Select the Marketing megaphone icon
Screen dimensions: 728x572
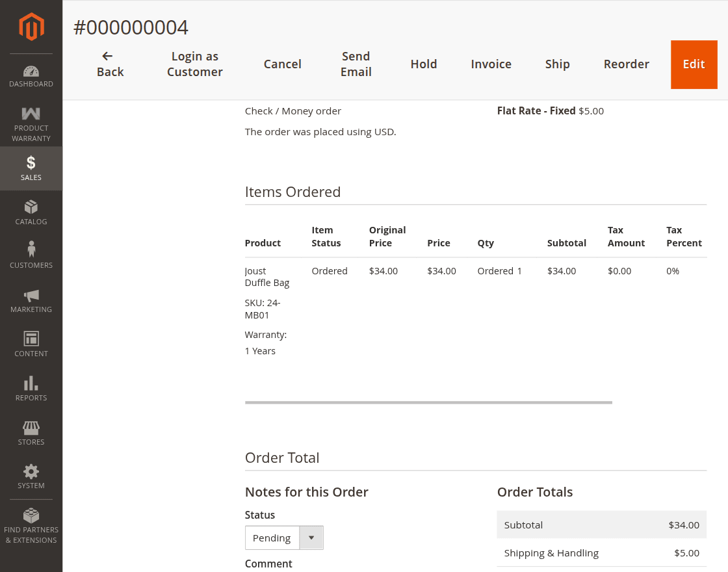coord(31,294)
